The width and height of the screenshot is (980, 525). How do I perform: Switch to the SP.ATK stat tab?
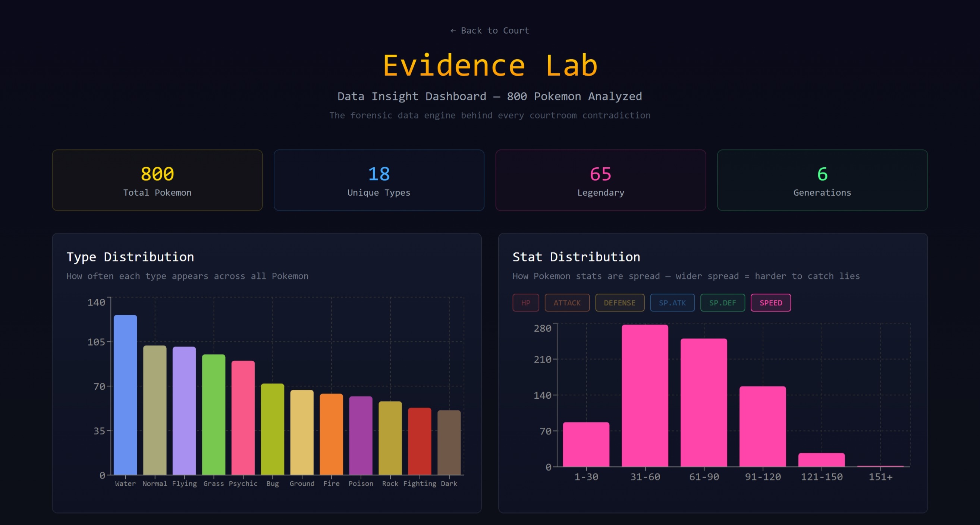pos(672,303)
